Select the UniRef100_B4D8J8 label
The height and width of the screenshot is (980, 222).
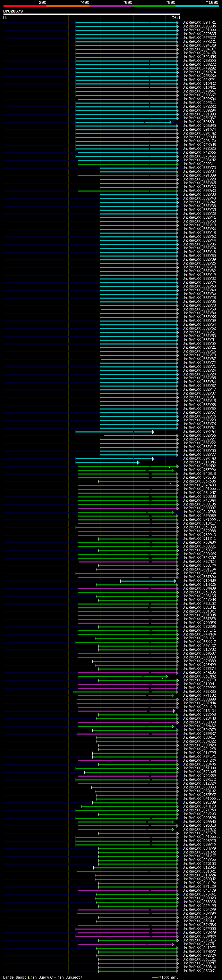tap(199, 473)
